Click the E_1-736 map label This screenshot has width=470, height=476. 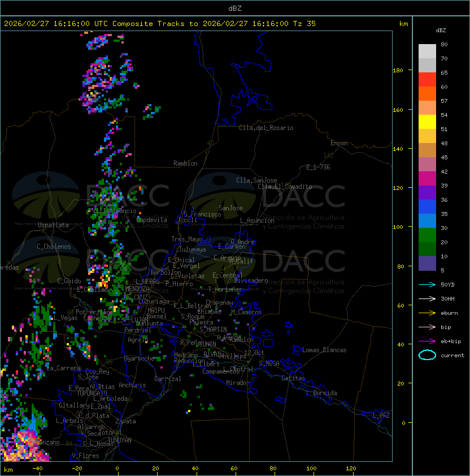[x=318, y=167]
